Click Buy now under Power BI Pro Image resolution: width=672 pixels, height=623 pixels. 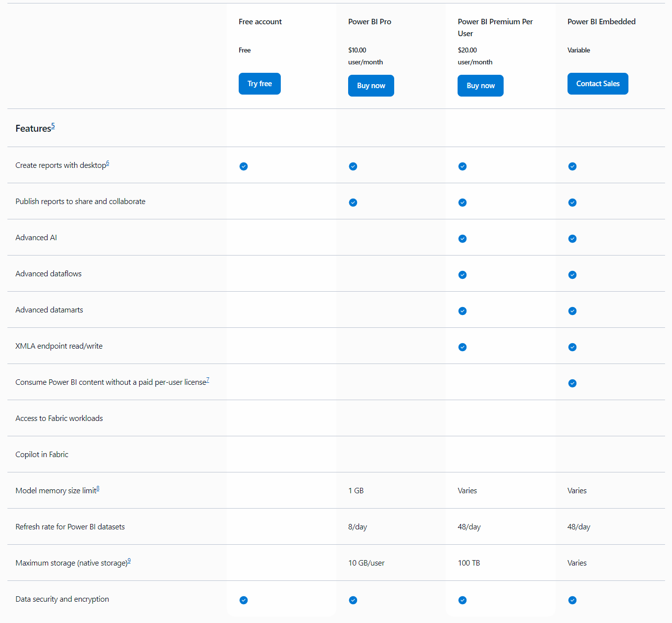click(x=371, y=86)
